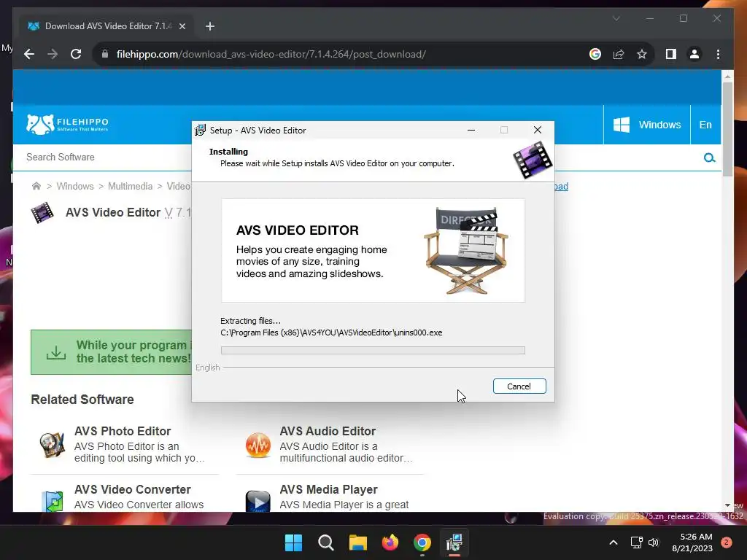This screenshot has width=747, height=560.
Task: Click the AVS Media Player play icon
Action: point(258,502)
